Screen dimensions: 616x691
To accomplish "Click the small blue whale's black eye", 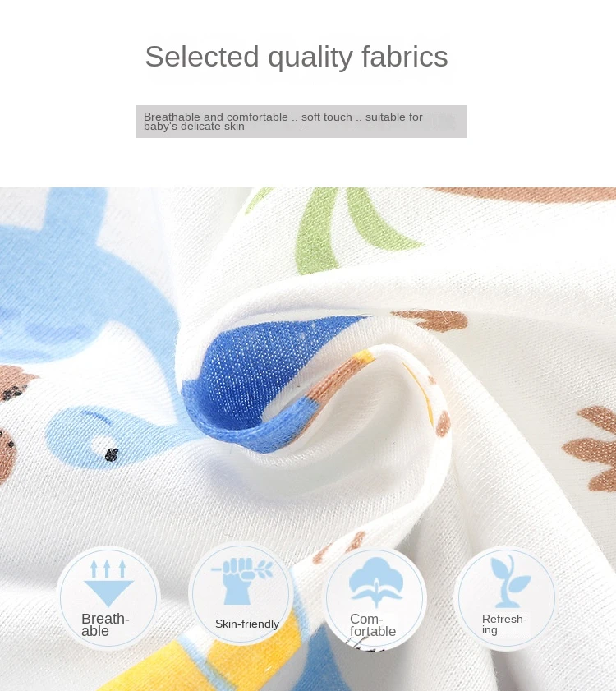I will 112,454.
